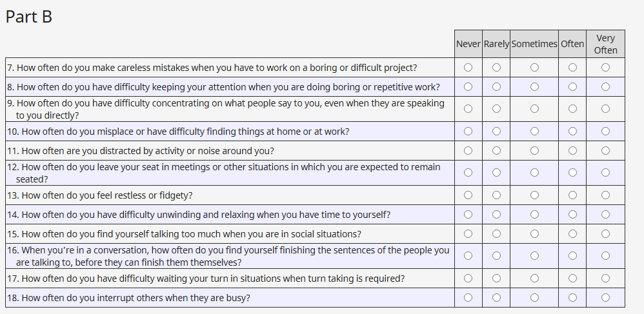The image size is (644, 314).
Task: Mark Rarely for question 8 keeping attention
Action: pyautogui.click(x=496, y=86)
